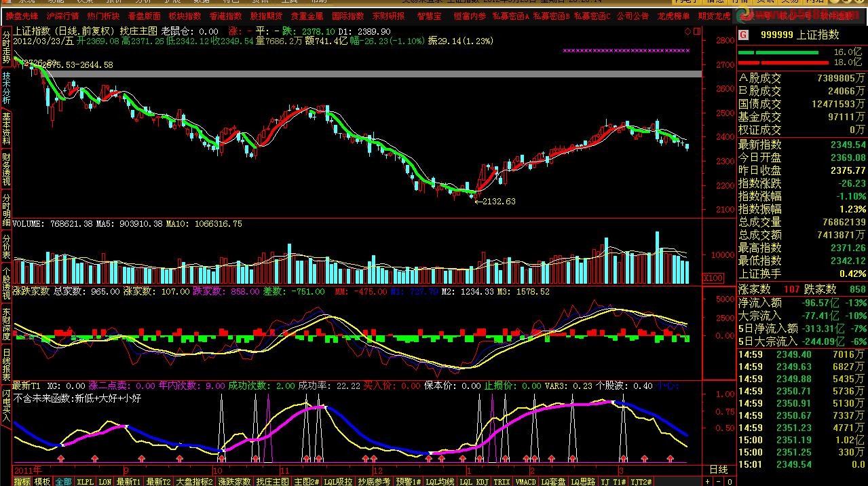Choose LQ思路 indicator tab
This screenshot has height=486, width=868.
point(584,481)
